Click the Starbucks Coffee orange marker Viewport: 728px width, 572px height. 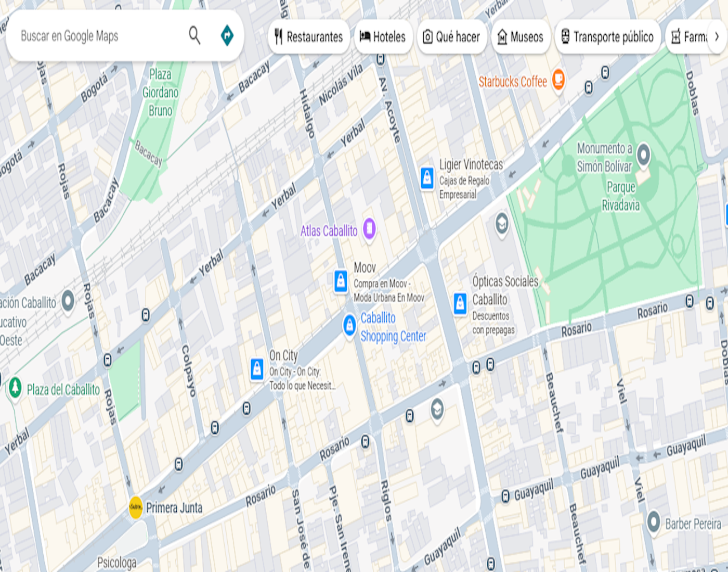point(558,79)
